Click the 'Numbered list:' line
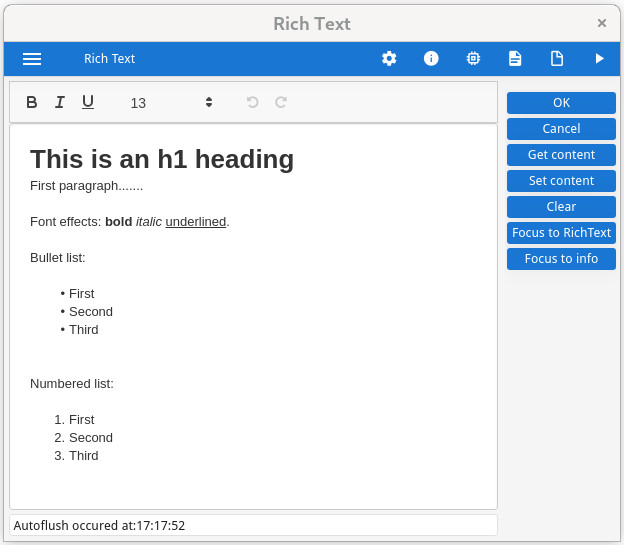 (72, 384)
